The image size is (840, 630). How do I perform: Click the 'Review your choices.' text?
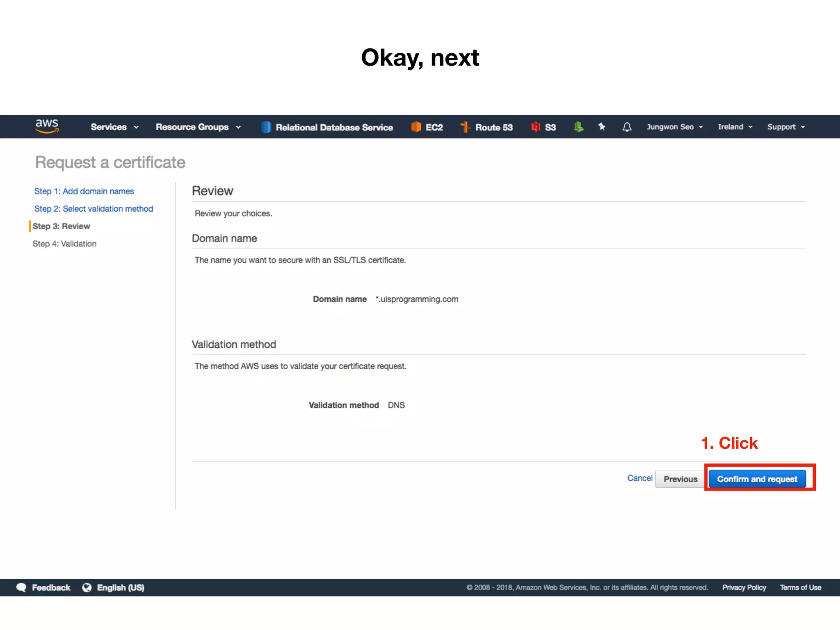pyautogui.click(x=233, y=213)
